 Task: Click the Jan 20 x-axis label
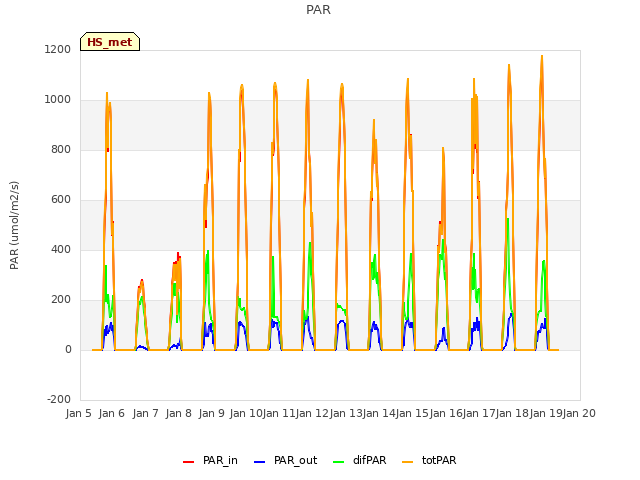point(579,413)
